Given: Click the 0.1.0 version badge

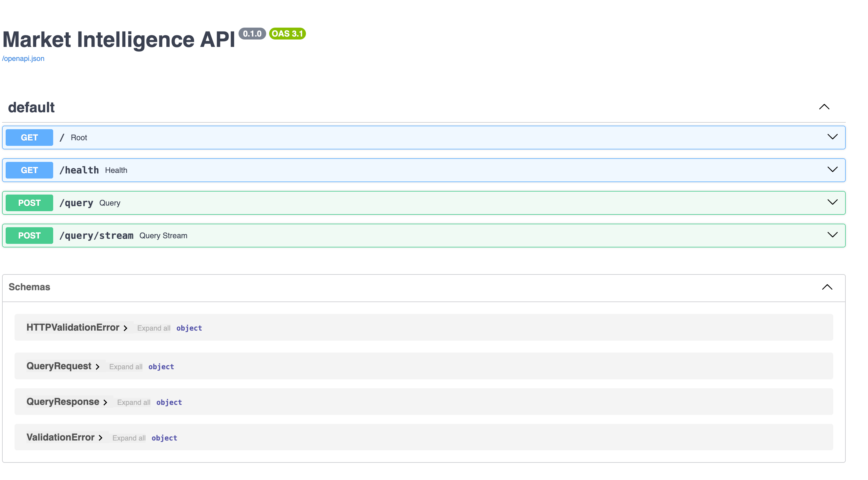Looking at the screenshot, I should point(252,34).
